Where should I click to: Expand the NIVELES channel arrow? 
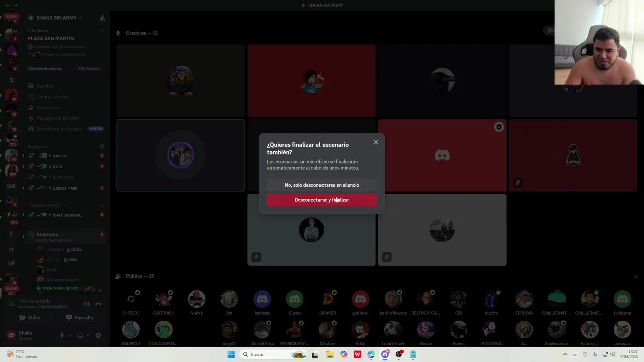pos(23,156)
